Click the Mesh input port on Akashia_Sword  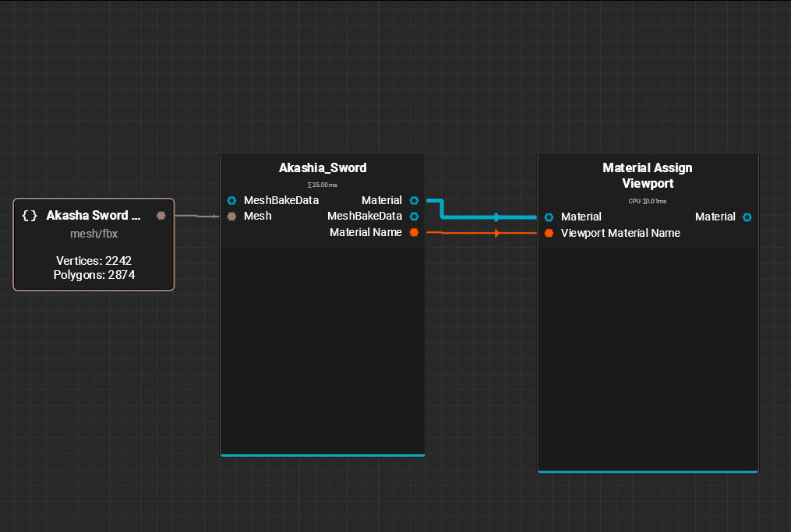(232, 216)
